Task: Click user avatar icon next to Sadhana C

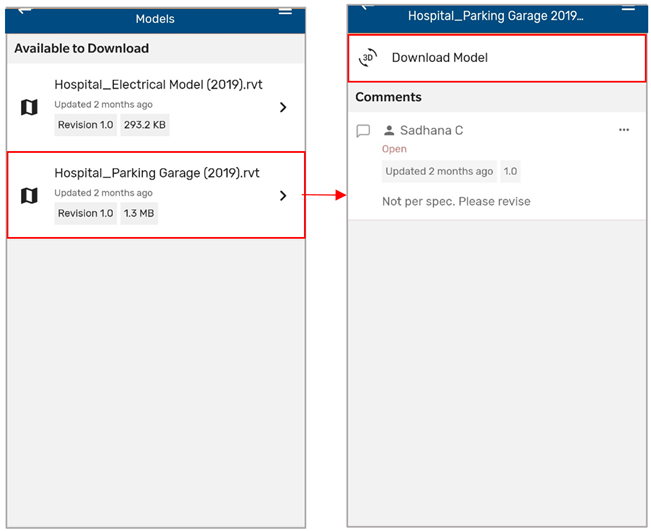Action: [x=389, y=130]
